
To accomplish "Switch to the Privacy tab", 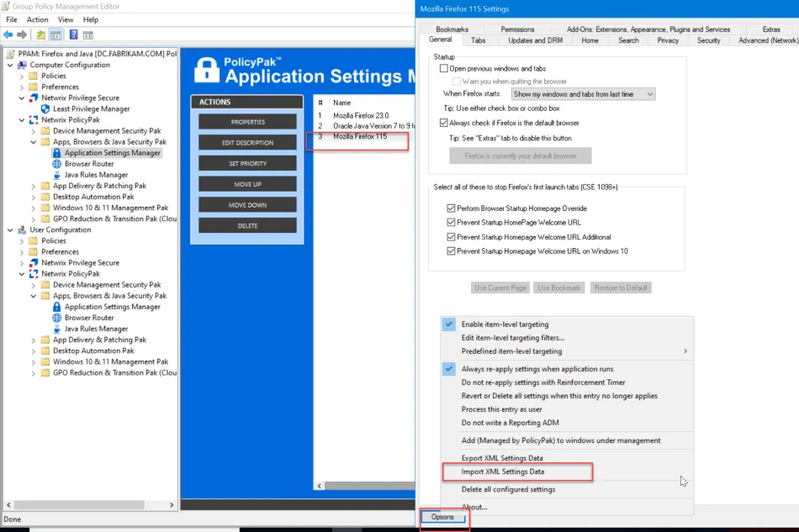I will [x=668, y=40].
